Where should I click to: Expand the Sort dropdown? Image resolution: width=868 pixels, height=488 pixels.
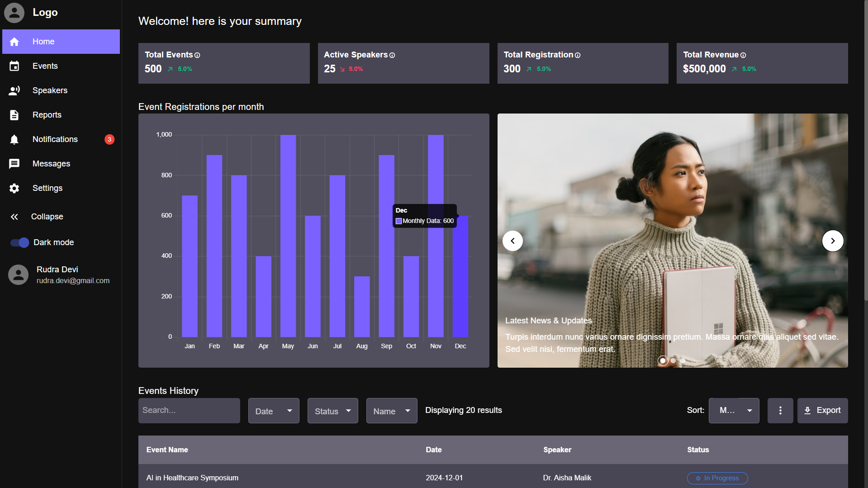[734, 410]
